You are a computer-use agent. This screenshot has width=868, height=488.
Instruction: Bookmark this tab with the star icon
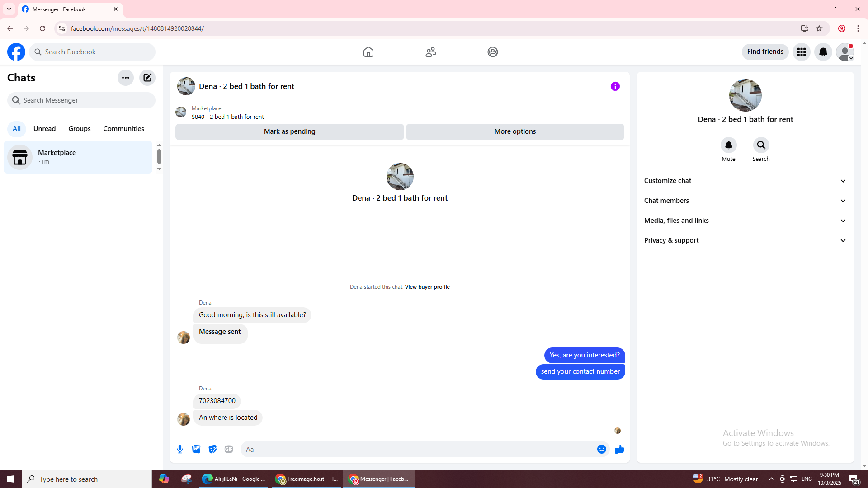click(x=819, y=28)
